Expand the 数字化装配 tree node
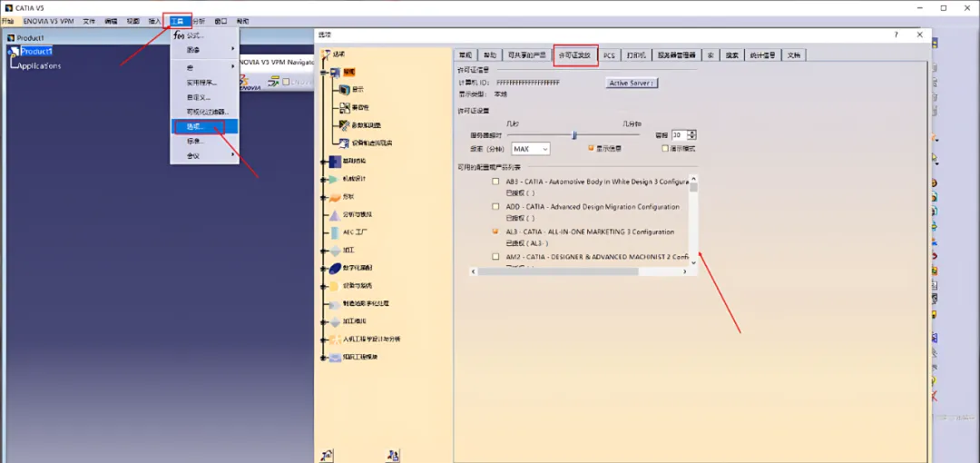980x463 pixels. pos(322,268)
